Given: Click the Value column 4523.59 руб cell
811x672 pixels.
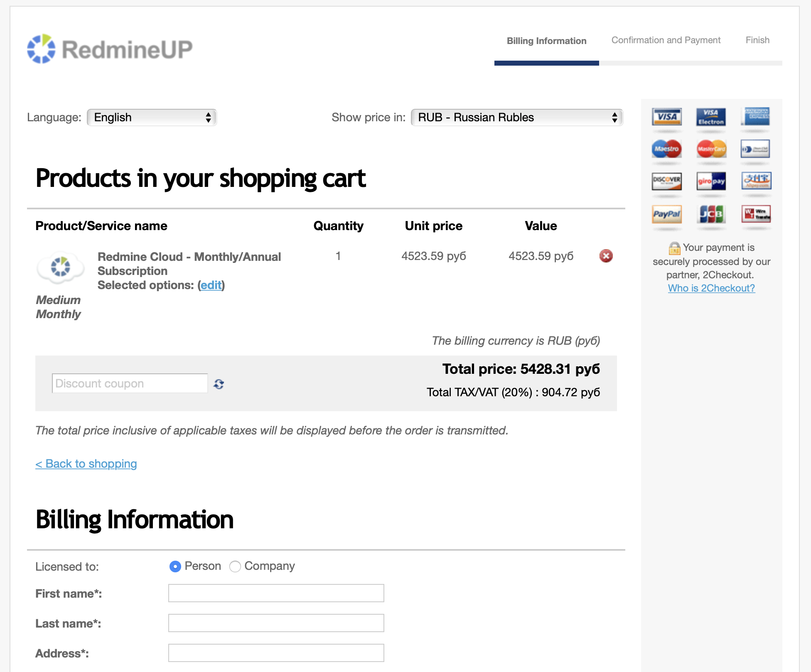Looking at the screenshot, I should (541, 256).
